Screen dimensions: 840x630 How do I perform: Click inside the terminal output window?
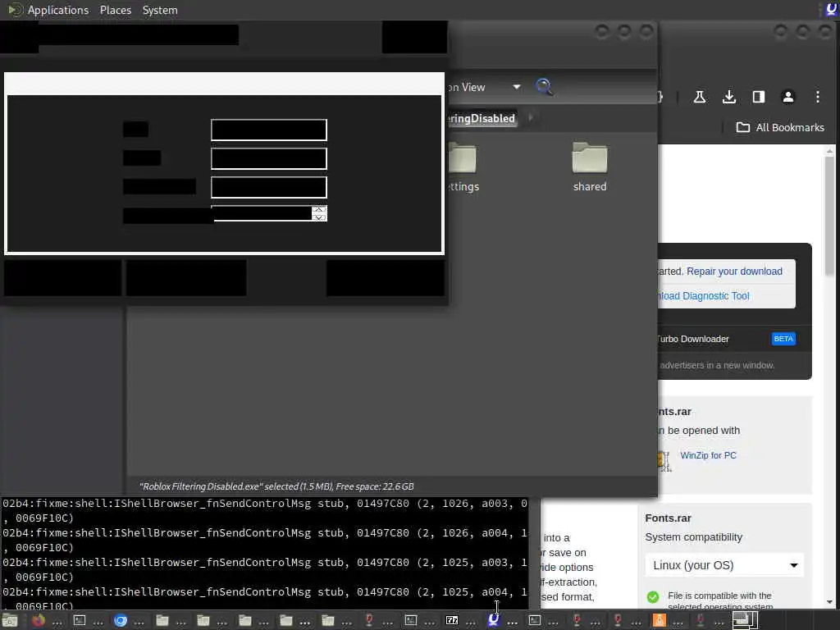point(265,553)
